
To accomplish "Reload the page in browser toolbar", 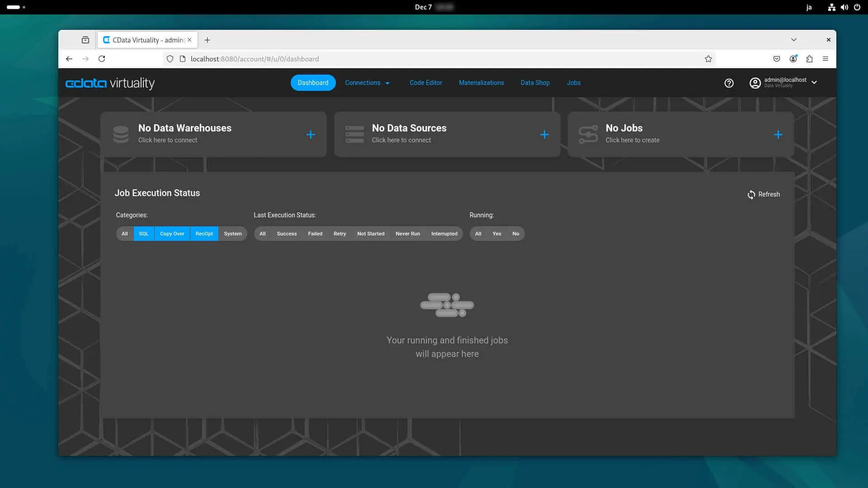I will (102, 59).
